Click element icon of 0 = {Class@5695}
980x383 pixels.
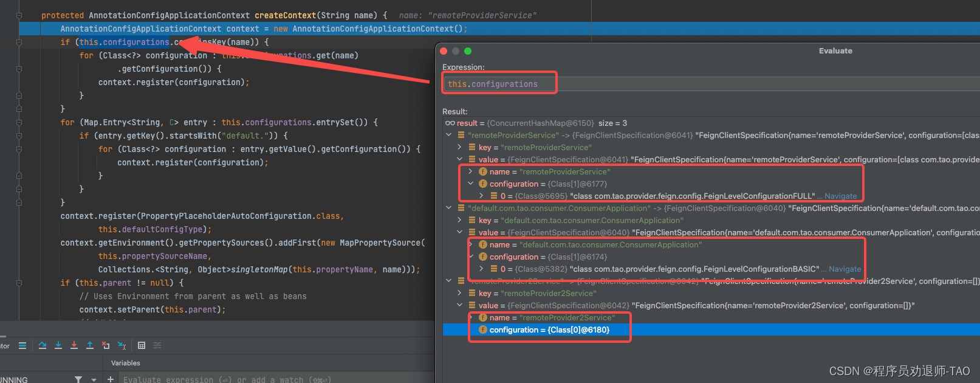(x=494, y=196)
